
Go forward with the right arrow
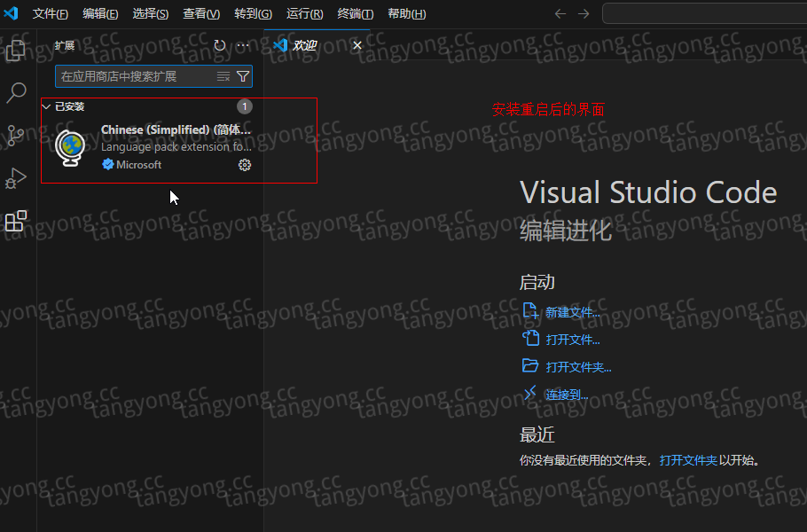[584, 14]
